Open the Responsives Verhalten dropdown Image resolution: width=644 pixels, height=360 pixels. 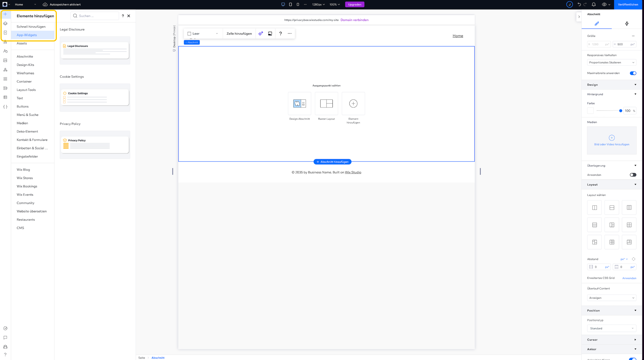pyautogui.click(x=611, y=63)
